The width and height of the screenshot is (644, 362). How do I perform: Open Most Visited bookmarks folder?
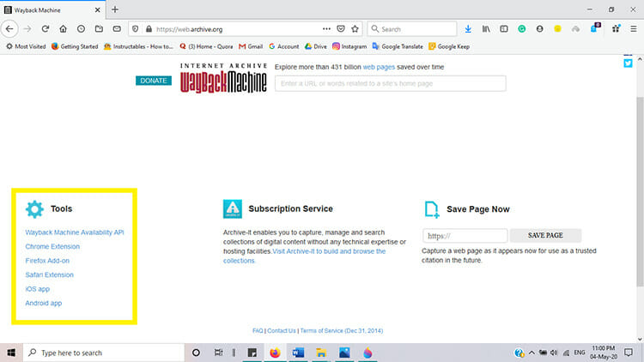(26, 47)
